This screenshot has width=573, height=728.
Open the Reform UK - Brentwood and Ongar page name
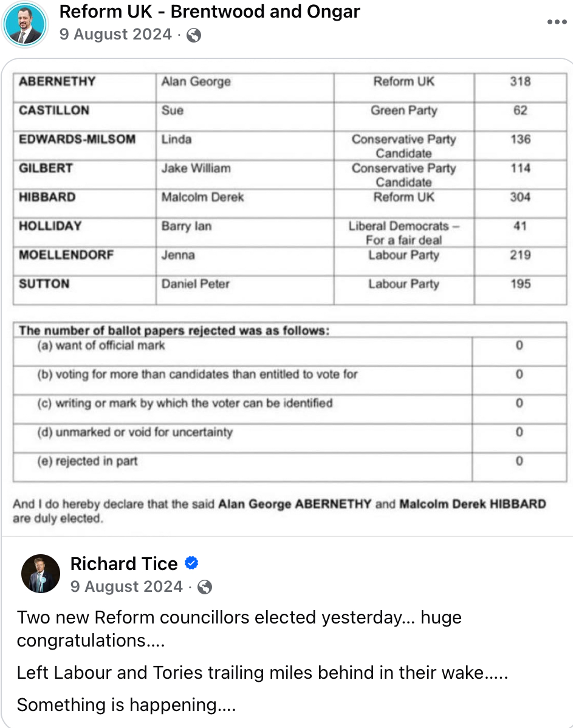coord(210,11)
